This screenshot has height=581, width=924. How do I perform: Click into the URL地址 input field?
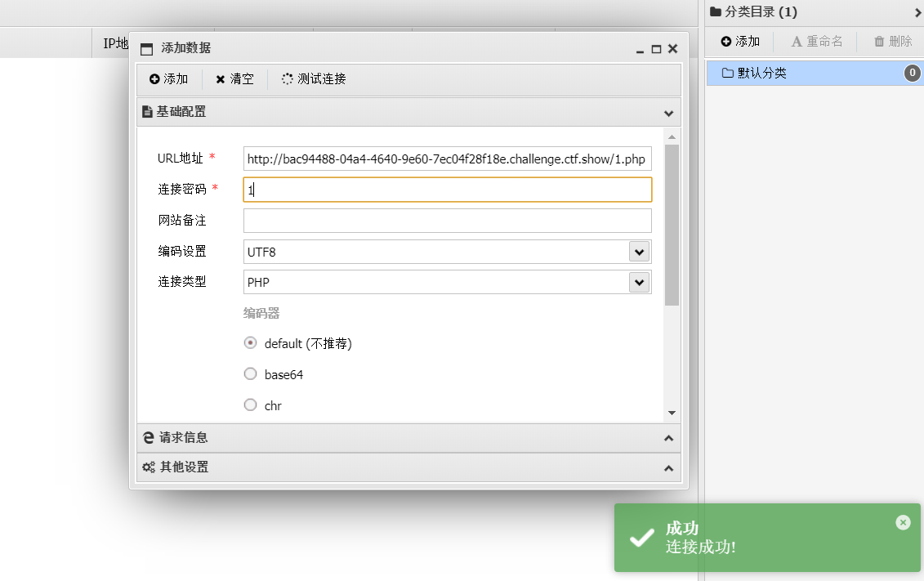click(447, 159)
